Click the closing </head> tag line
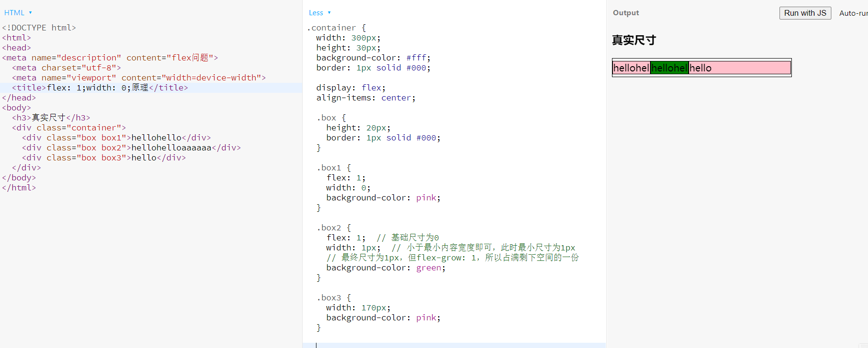The width and height of the screenshot is (868, 348). coord(19,98)
